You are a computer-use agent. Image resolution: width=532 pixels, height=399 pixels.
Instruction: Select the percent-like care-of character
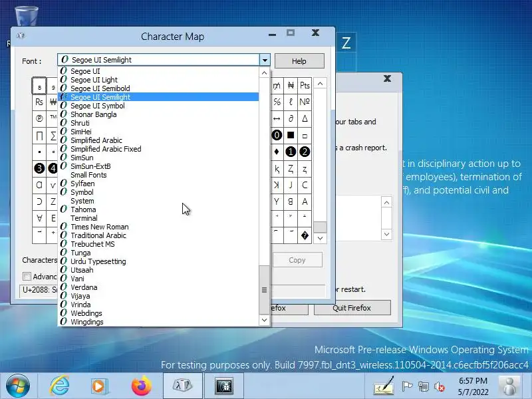[x=277, y=102]
